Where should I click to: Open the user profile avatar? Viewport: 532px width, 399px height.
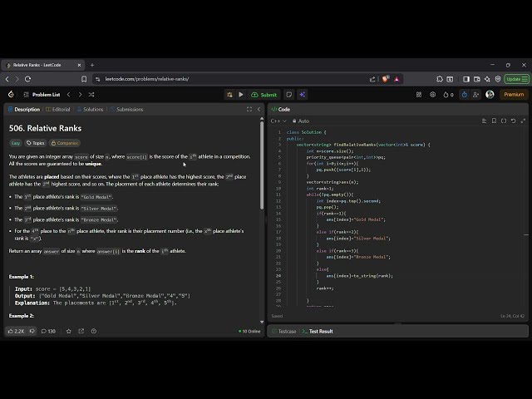point(490,94)
